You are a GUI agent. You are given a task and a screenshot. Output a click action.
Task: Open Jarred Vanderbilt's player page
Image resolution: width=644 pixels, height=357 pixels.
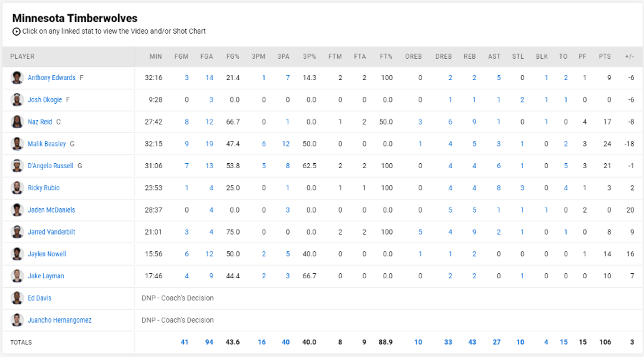click(52, 232)
